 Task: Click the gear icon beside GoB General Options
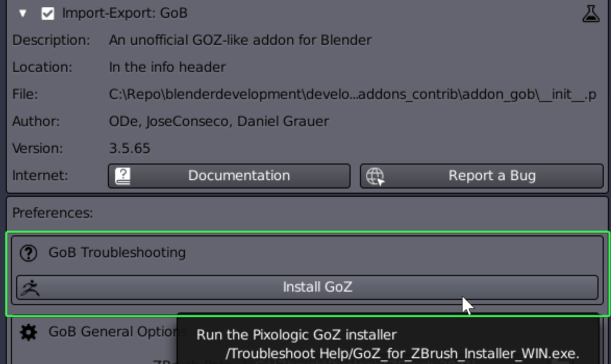[29, 331]
